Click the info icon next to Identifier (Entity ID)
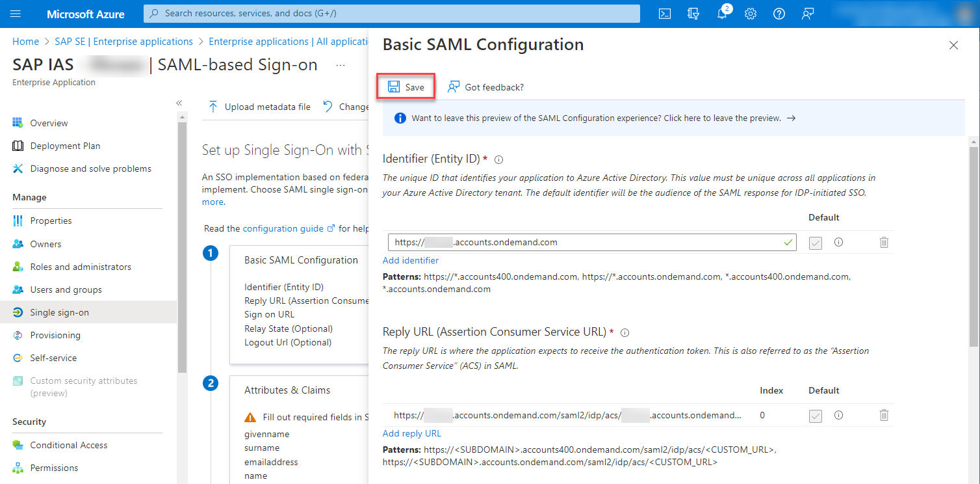This screenshot has height=484, width=980. [x=499, y=159]
